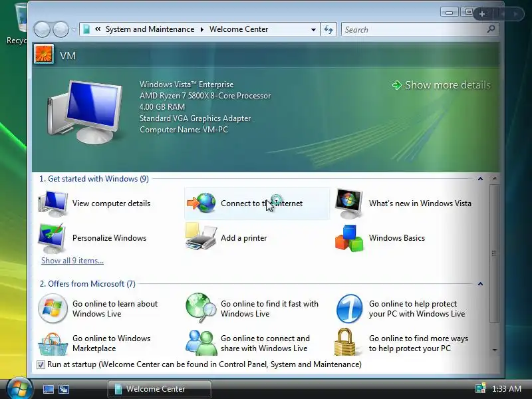Collapse the Get started with Windows section

coord(480,179)
